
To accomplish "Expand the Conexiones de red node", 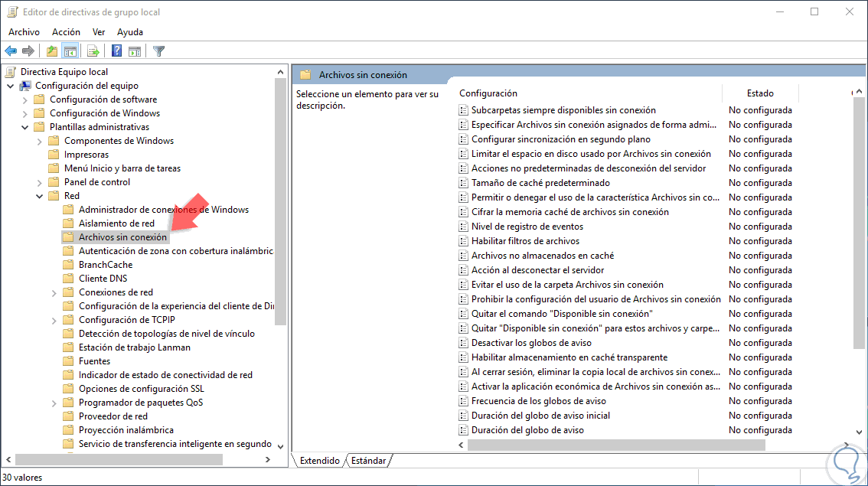I will click(53, 292).
